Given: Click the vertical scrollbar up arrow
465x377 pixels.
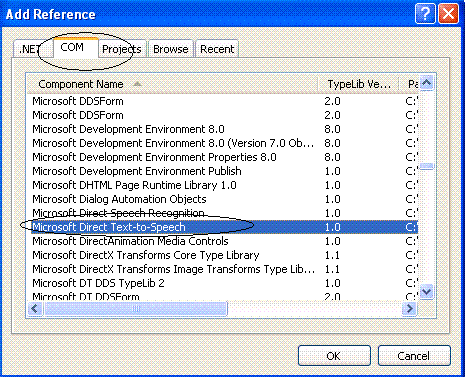Looking at the screenshot, I should click(x=427, y=82).
